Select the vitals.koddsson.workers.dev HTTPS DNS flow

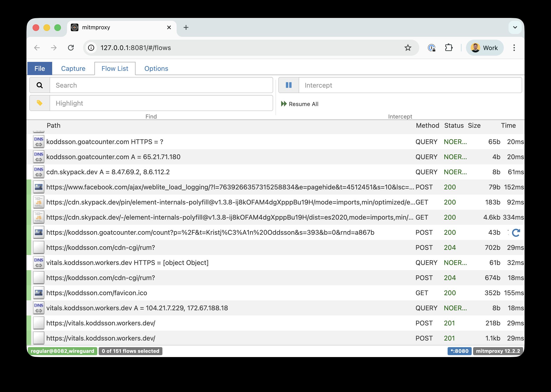click(x=275, y=263)
